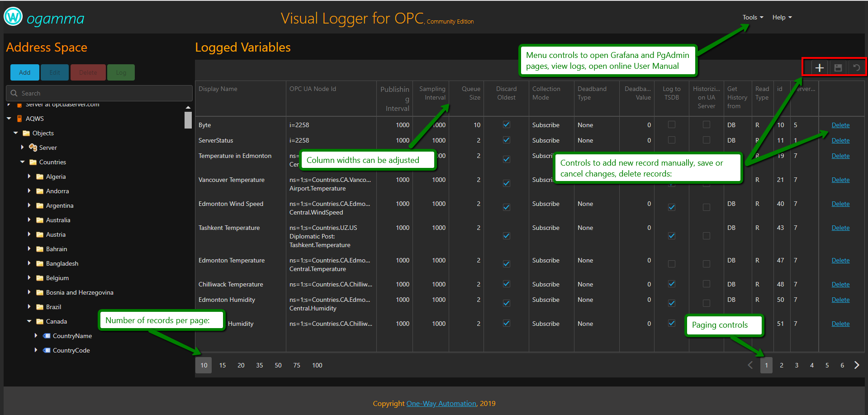Delete the Edmonton Wind Speed record

(840, 204)
